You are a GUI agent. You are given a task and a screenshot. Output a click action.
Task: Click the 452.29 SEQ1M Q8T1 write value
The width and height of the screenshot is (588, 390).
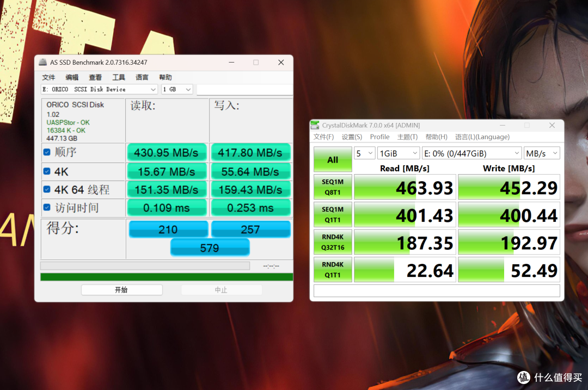[509, 187]
